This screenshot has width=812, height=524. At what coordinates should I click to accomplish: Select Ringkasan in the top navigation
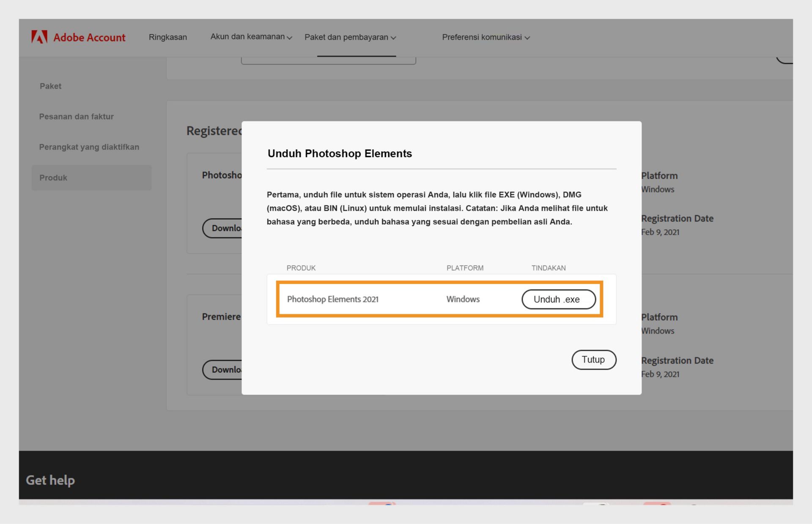[167, 37]
